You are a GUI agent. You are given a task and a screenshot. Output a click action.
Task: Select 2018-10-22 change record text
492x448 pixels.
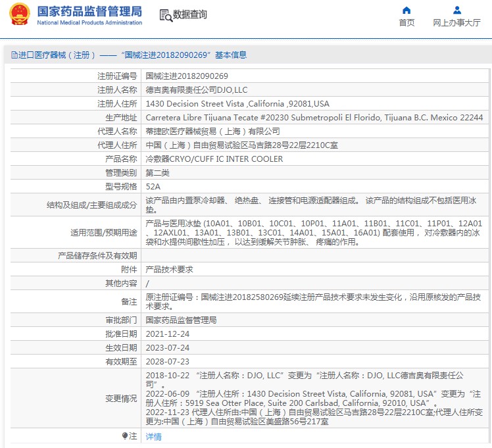tap(305, 380)
